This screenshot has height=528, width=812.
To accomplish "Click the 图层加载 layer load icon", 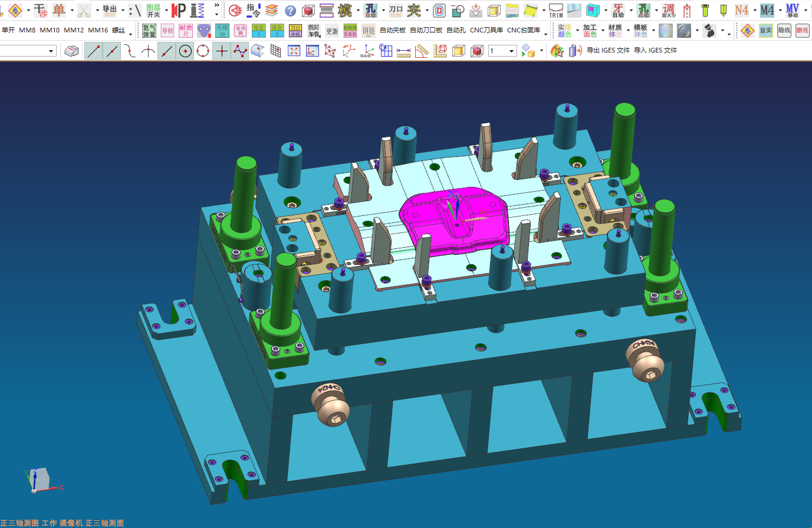I will (314, 31).
